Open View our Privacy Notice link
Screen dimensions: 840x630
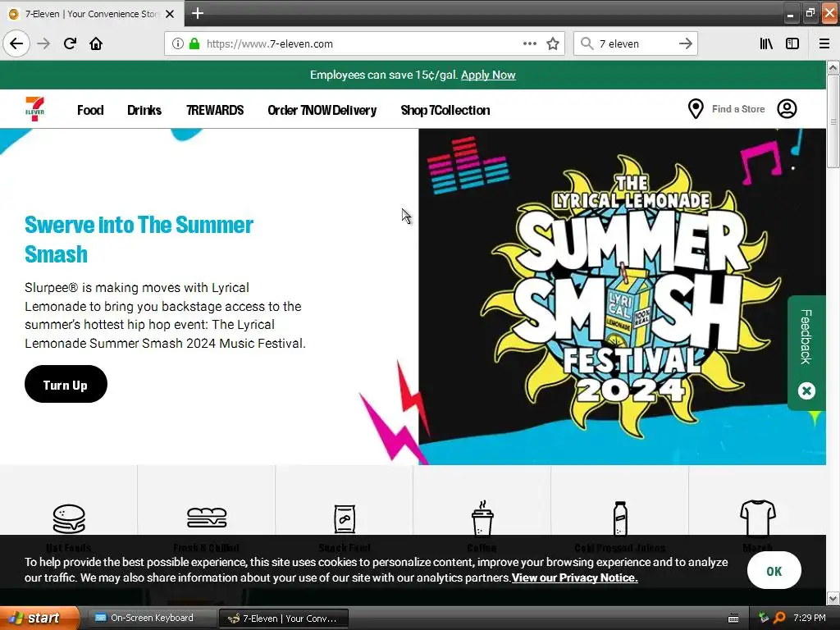(x=574, y=577)
